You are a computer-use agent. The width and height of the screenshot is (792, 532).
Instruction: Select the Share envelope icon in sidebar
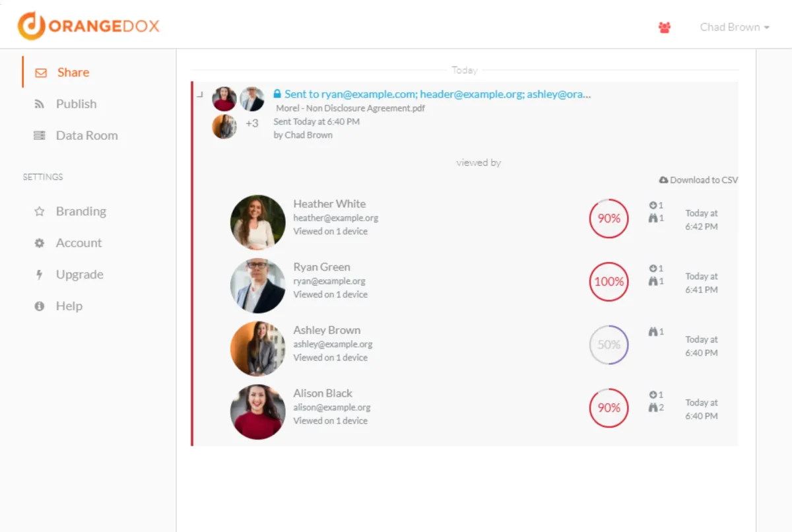pos(42,72)
